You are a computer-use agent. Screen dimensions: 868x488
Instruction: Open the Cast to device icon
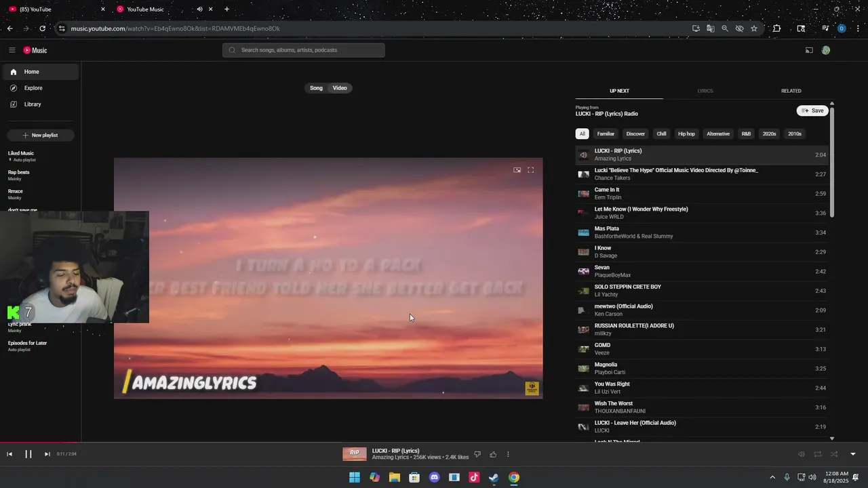[809, 50]
